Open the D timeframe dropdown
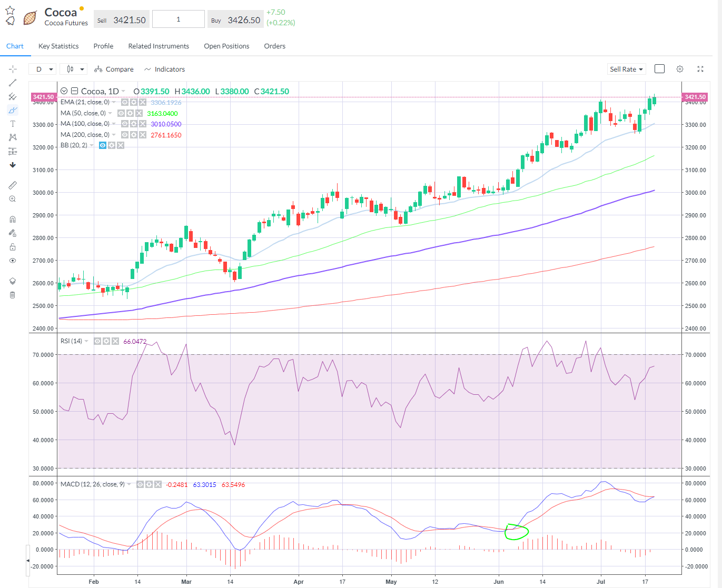The image size is (722, 588). point(43,69)
